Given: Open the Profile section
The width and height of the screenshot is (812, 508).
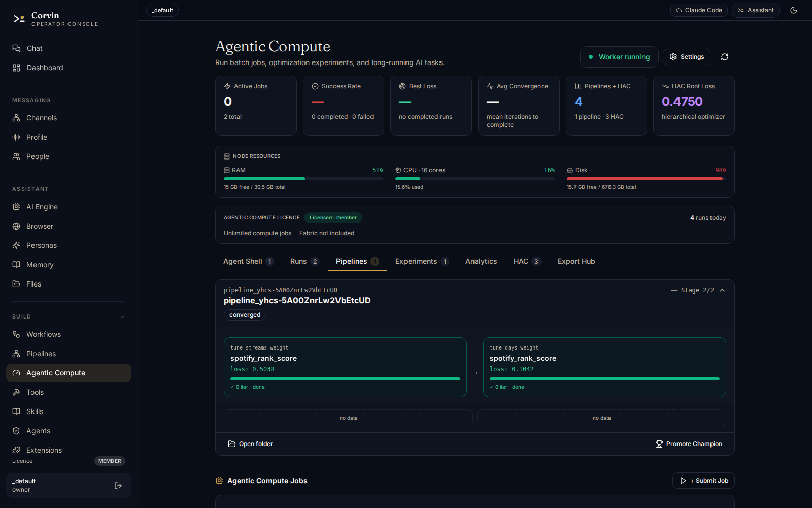Looking at the screenshot, I should 69,137.
